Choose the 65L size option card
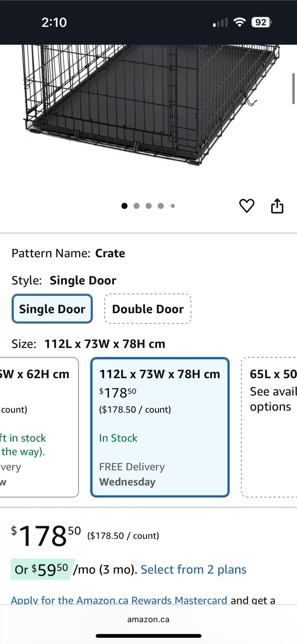Image resolution: width=297 pixels, height=644 pixels. pos(271,427)
